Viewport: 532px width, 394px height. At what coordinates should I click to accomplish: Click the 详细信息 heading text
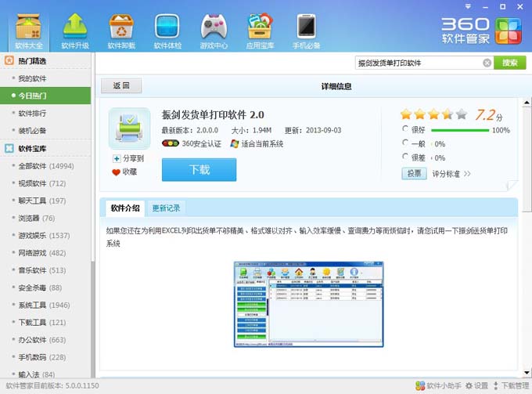[x=336, y=87]
